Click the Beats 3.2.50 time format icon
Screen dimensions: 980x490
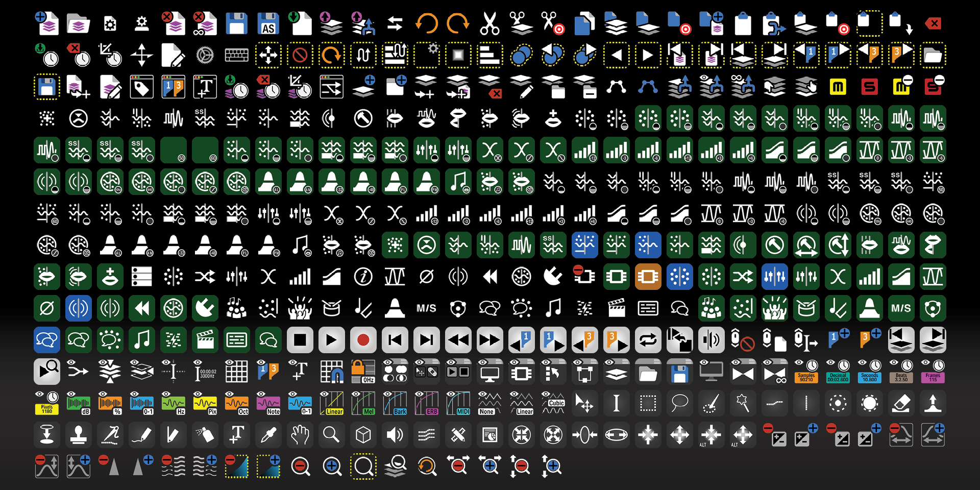[x=901, y=372]
